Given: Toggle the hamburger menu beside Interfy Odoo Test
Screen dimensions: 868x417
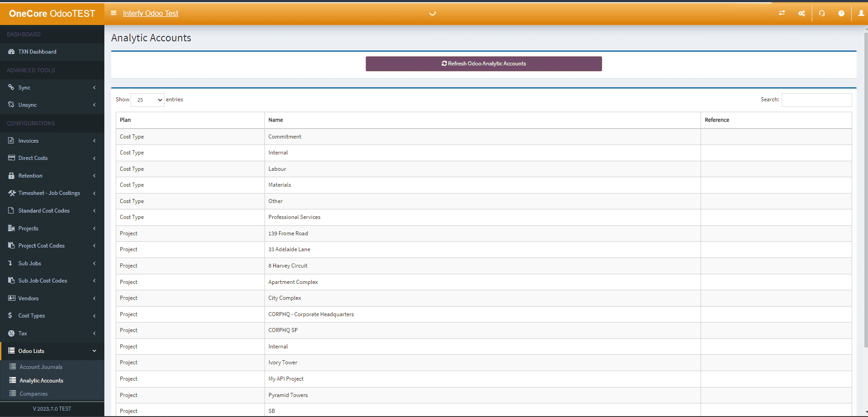Looking at the screenshot, I should [113, 13].
